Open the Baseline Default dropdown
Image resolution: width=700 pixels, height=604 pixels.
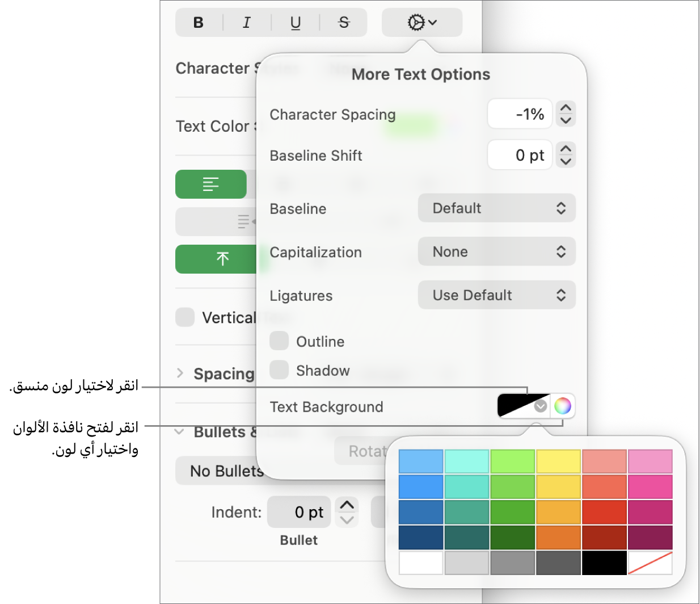point(497,208)
